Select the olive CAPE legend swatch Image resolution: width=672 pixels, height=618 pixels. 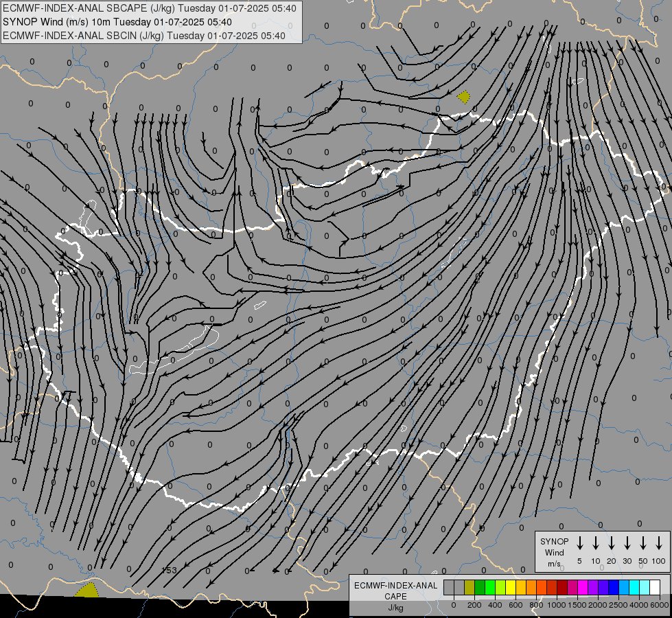(x=470, y=587)
